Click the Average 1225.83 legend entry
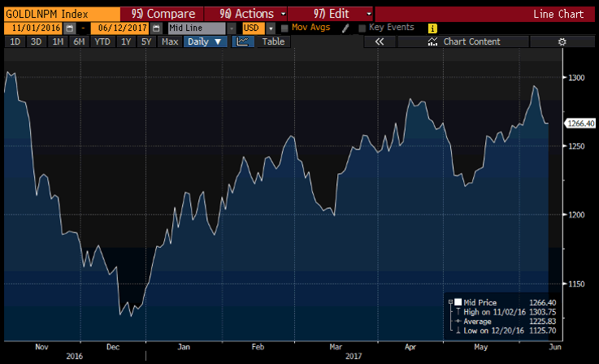This screenshot has width=599, height=364. coord(506,322)
